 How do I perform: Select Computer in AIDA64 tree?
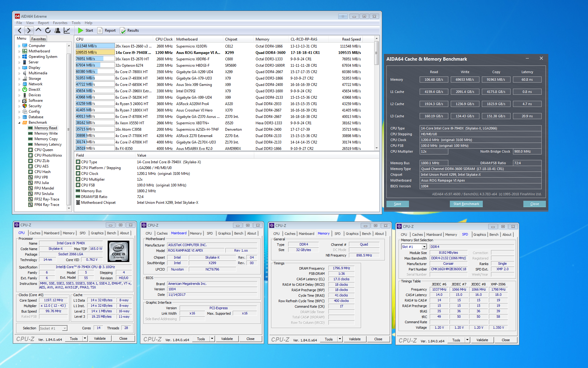pyautogui.click(x=37, y=46)
